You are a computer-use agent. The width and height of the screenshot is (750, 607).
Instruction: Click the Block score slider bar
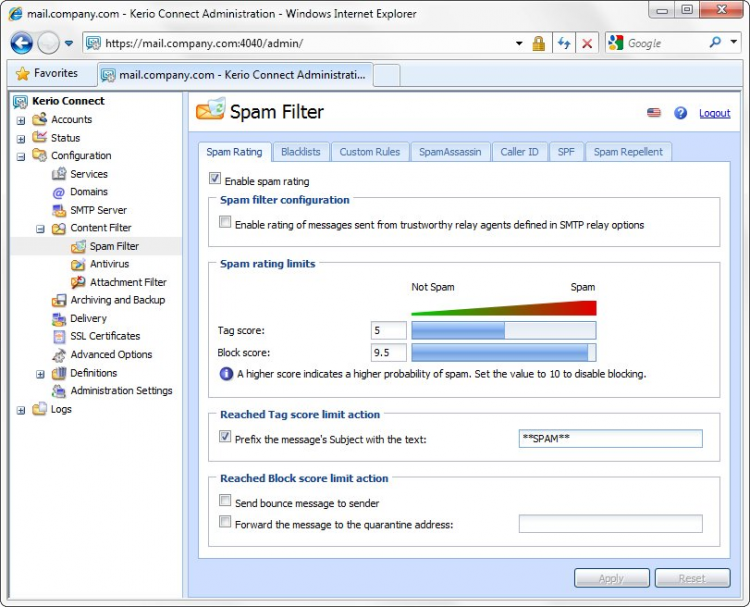(504, 353)
